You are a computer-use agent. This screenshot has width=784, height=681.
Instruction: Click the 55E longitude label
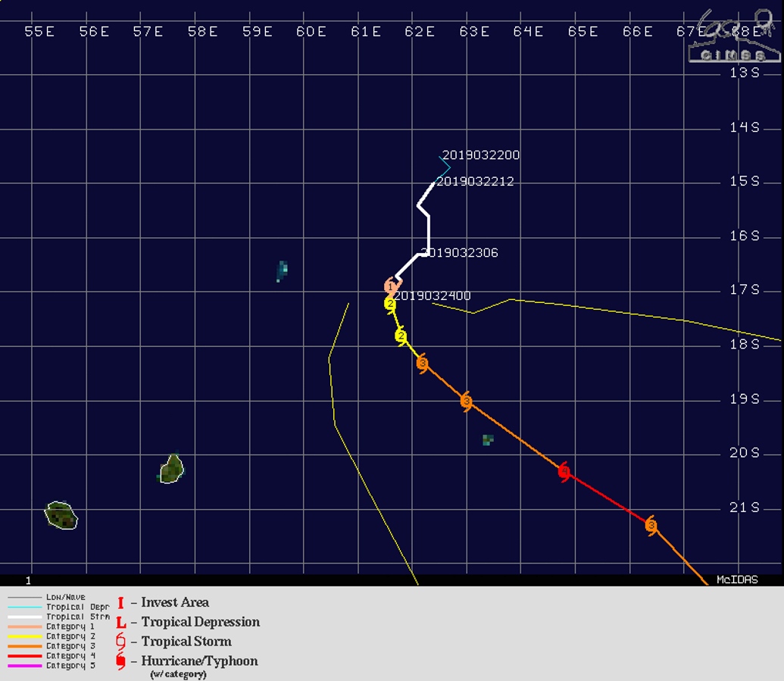point(39,32)
